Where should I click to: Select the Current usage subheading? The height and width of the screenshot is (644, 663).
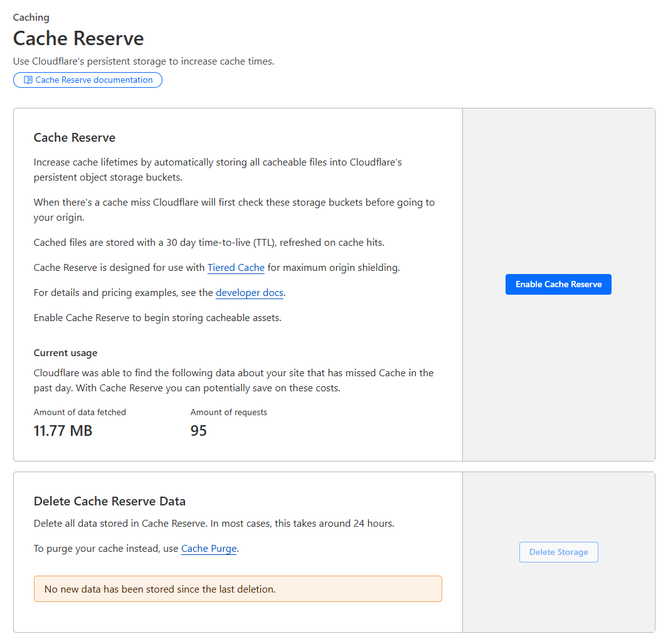pyautogui.click(x=65, y=353)
